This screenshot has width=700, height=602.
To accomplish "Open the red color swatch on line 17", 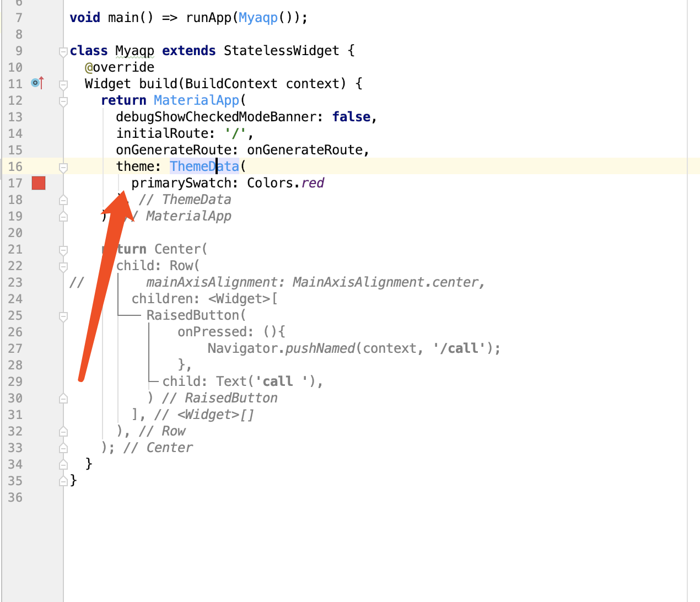I will click(39, 183).
